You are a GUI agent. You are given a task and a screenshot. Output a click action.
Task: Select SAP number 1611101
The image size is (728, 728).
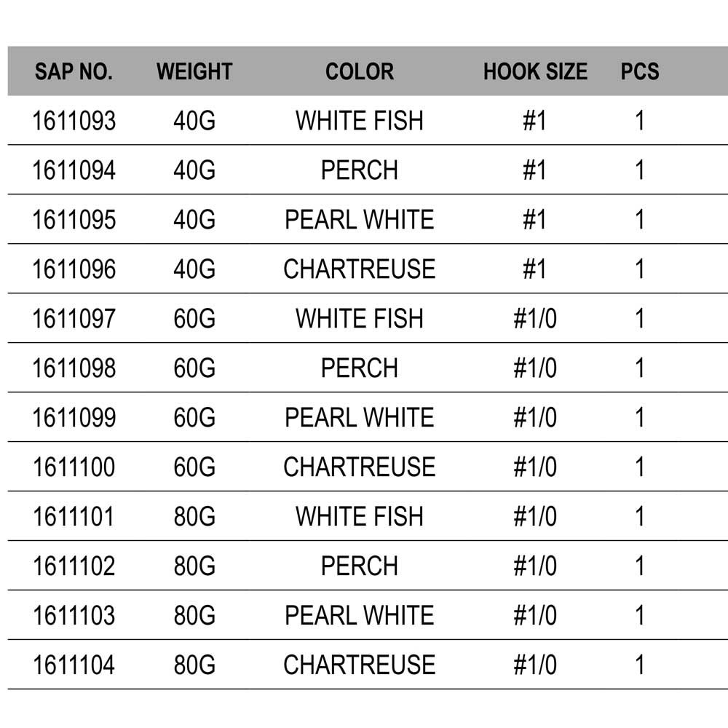pos(74,517)
